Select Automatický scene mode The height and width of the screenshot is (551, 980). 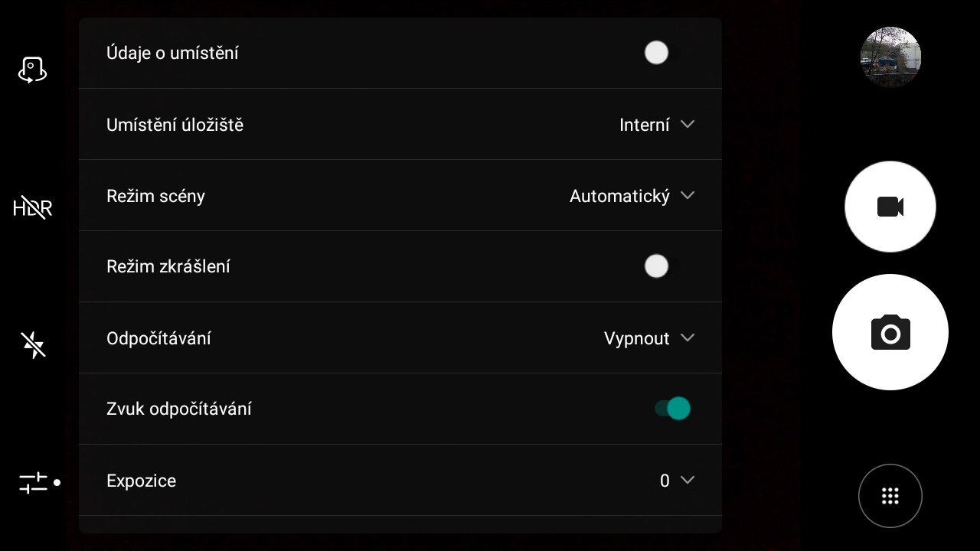point(620,195)
